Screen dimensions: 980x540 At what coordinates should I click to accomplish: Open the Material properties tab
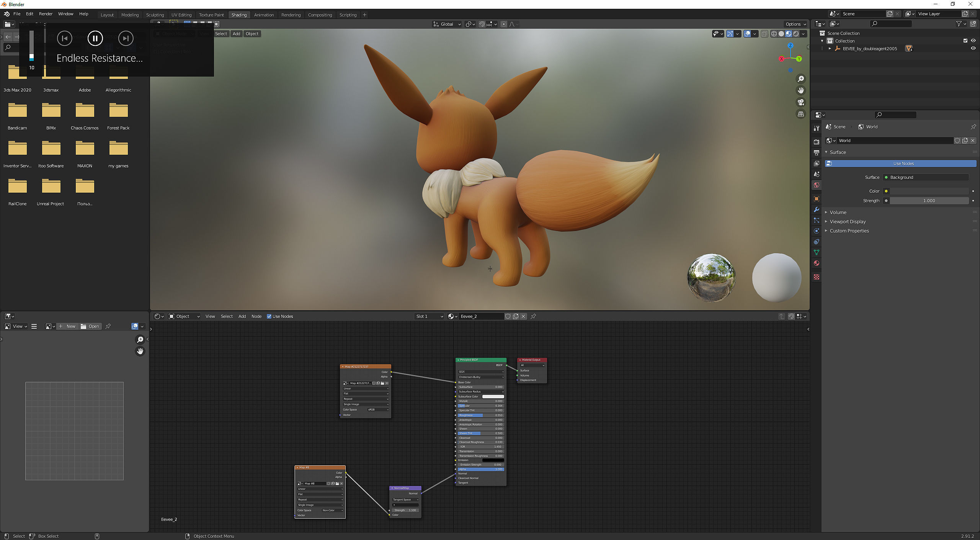(x=817, y=263)
